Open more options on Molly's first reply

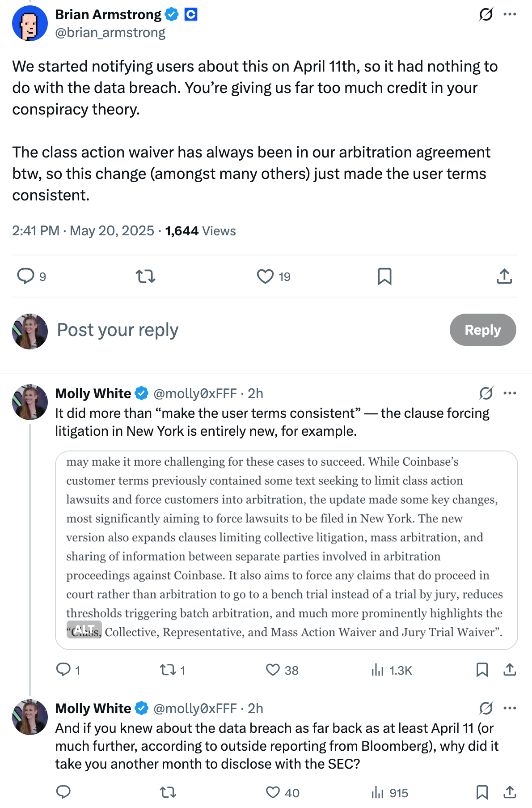click(x=510, y=393)
